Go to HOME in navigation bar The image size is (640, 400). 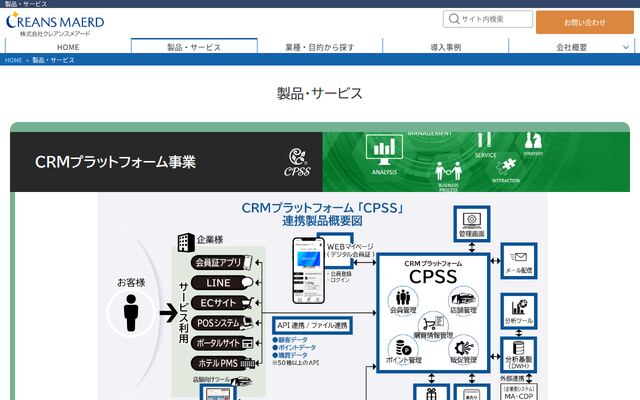tap(68, 47)
